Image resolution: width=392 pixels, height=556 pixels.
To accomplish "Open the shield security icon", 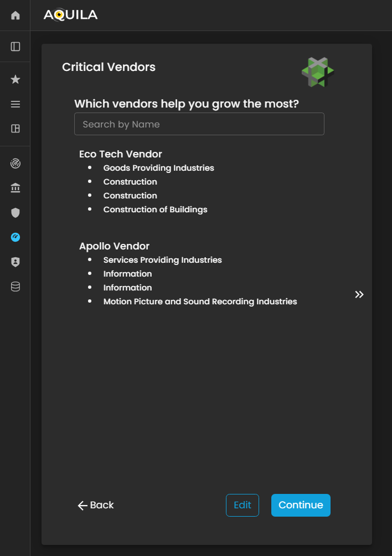I will (x=16, y=213).
